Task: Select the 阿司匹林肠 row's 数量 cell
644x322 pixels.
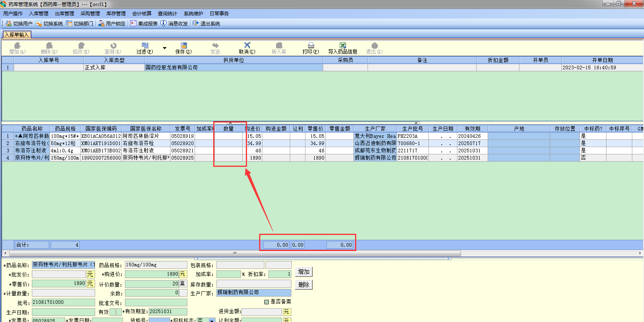Action: [x=229, y=136]
